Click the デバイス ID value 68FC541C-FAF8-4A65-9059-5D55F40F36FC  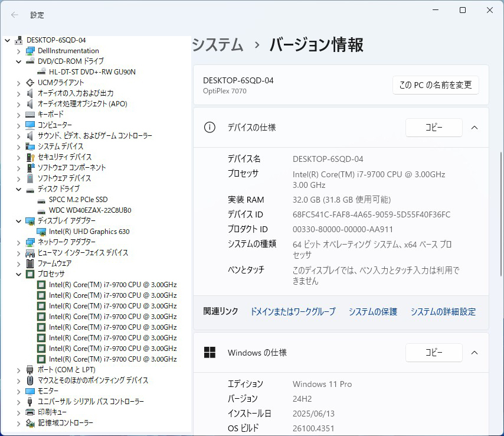(372, 214)
